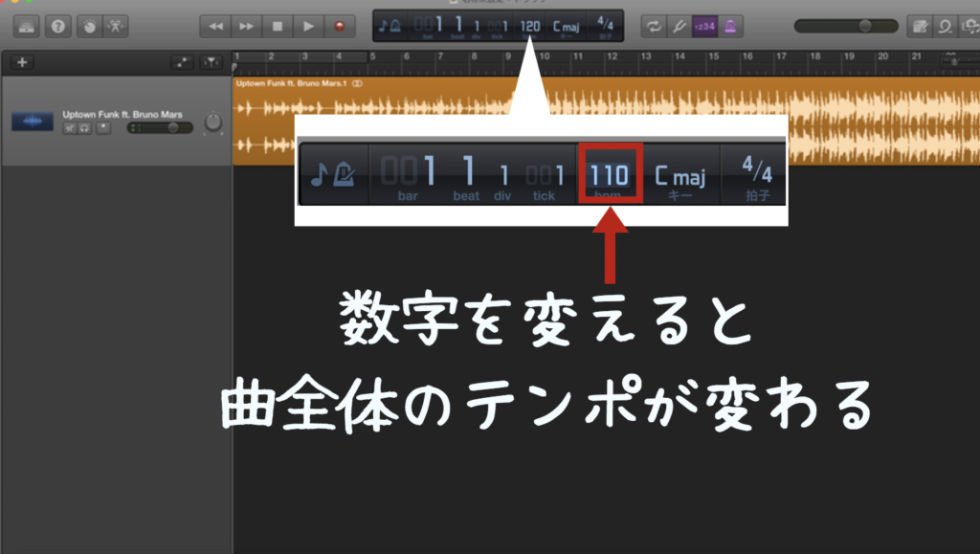Turn off the metronome click
Viewport: 980px width, 554px height.
click(730, 27)
